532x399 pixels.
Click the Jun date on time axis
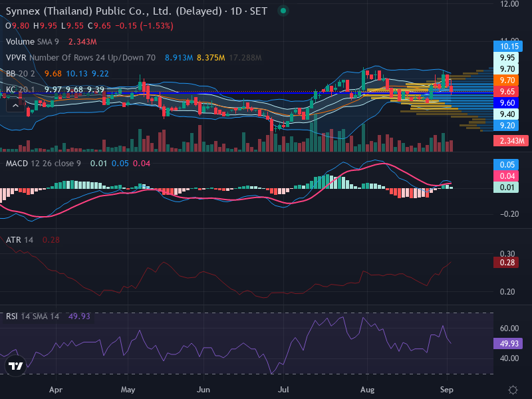[203, 390]
